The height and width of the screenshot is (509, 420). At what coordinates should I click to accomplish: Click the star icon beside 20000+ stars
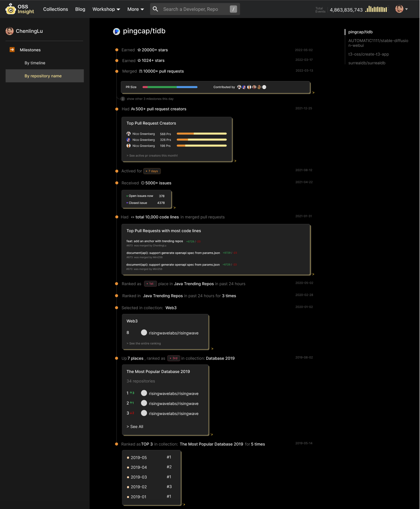[x=139, y=50]
